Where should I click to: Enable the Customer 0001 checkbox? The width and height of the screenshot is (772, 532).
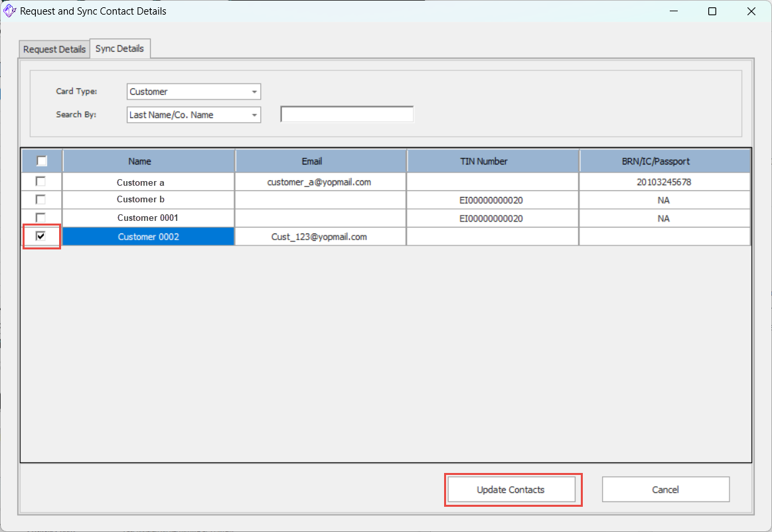coord(41,218)
